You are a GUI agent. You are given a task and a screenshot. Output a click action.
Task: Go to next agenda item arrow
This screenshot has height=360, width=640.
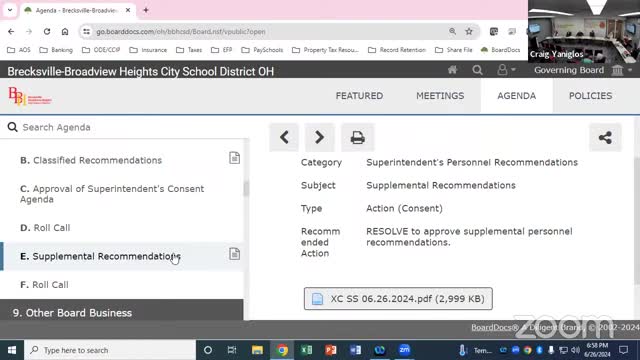(320, 137)
